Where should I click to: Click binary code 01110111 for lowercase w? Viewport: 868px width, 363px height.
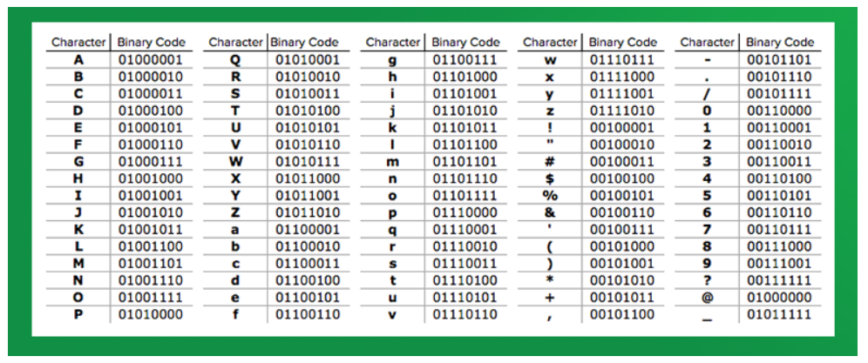click(621, 59)
